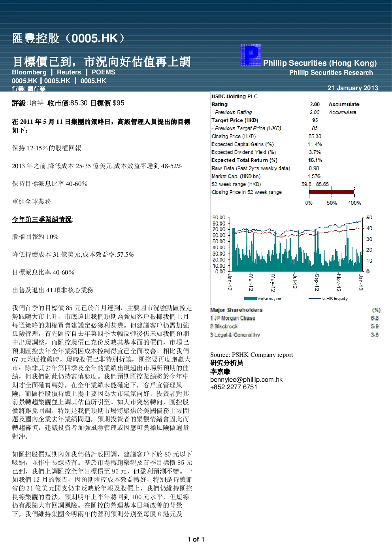Click the red 52 week range bar
Image resolution: width=392 pixels, height=555 pixels.
coord(332,192)
